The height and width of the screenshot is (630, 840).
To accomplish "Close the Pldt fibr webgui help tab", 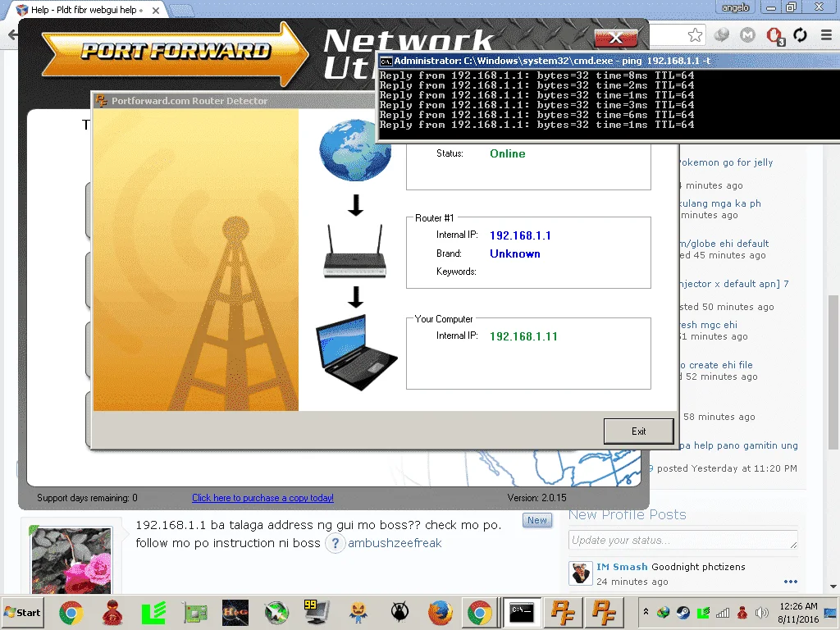I will click(x=155, y=10).
